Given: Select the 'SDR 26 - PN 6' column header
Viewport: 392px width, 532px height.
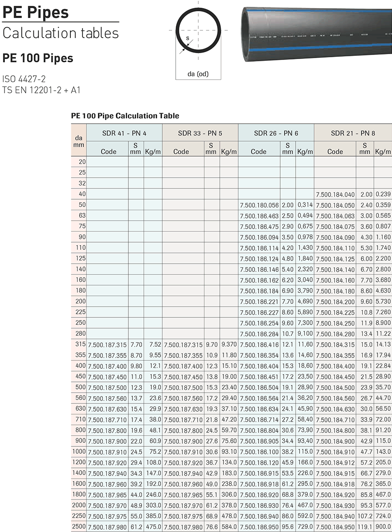Looking at the screenshot, I should pyautogui.click(x=276, y=133).
